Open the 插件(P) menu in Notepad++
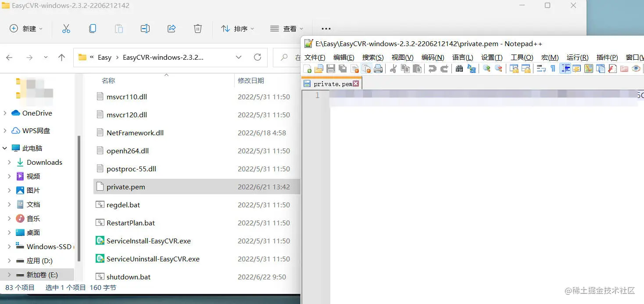Screen dimensions: 644x304 (607, 58)
